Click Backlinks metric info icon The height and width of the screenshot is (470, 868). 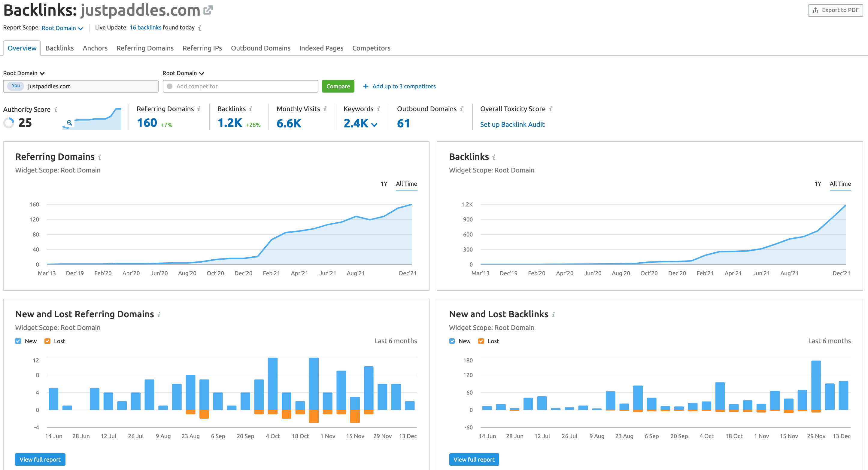250,109
